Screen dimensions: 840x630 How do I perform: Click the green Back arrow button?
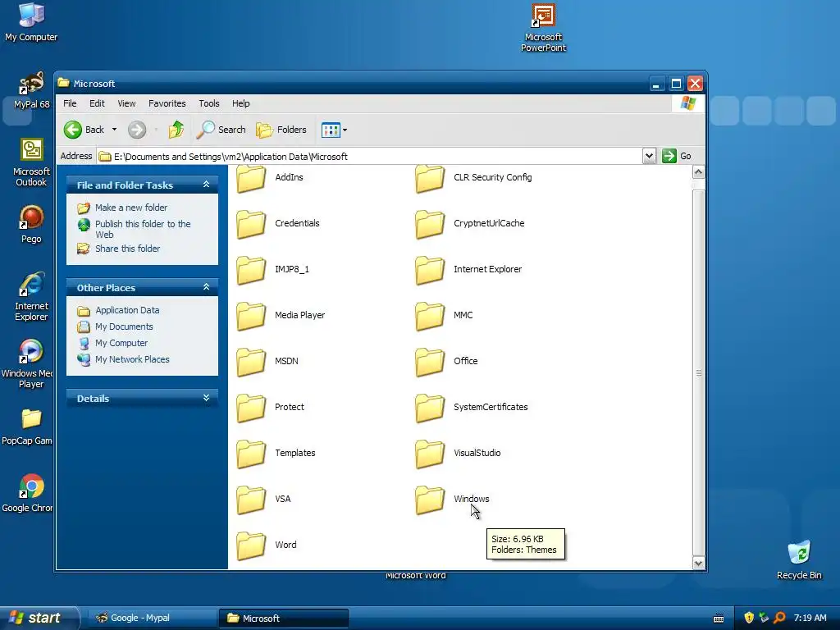tap(73, 130)
